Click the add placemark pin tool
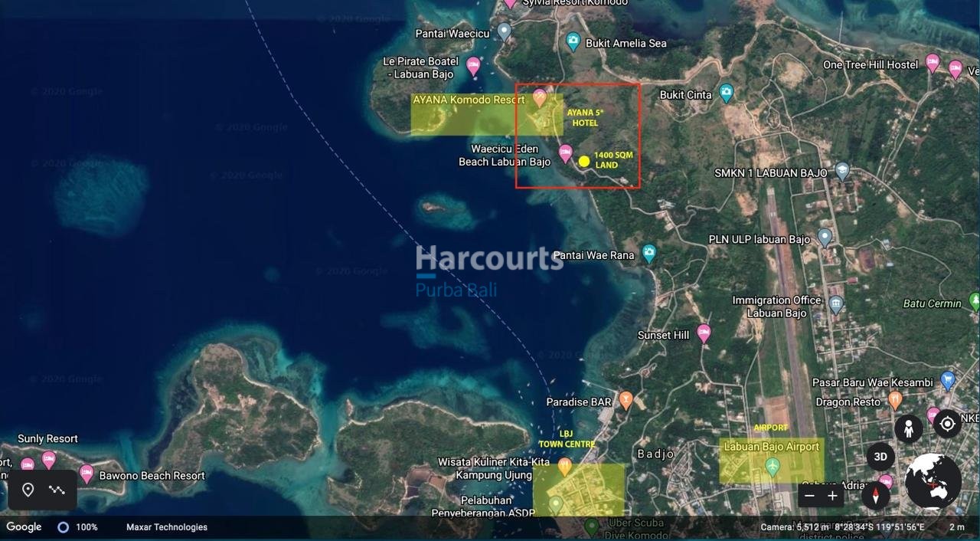Image resolution: width=980 pixels, height=541 pixels. tap(28, 490)
